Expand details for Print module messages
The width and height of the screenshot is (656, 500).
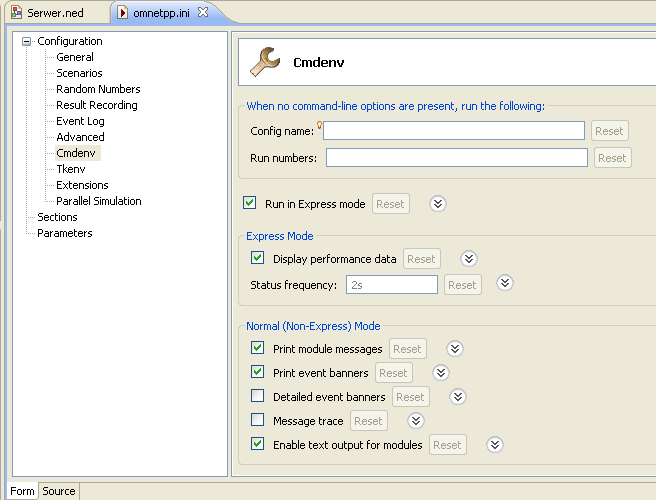(455, 349)
